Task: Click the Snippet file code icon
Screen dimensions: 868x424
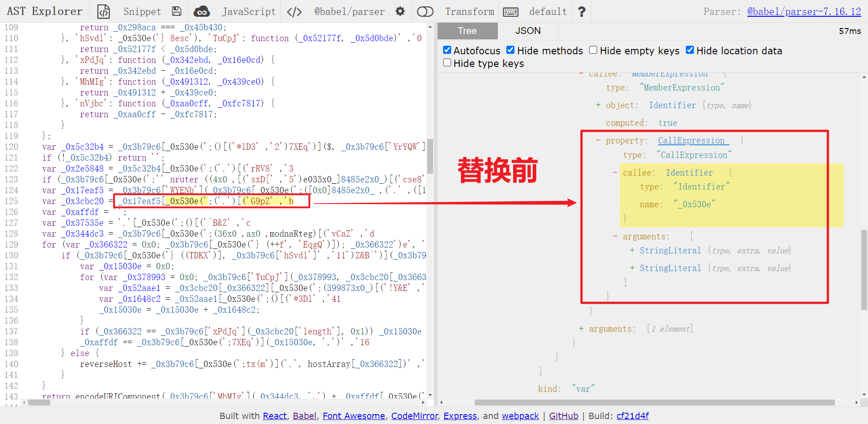Action: (104, 11)
